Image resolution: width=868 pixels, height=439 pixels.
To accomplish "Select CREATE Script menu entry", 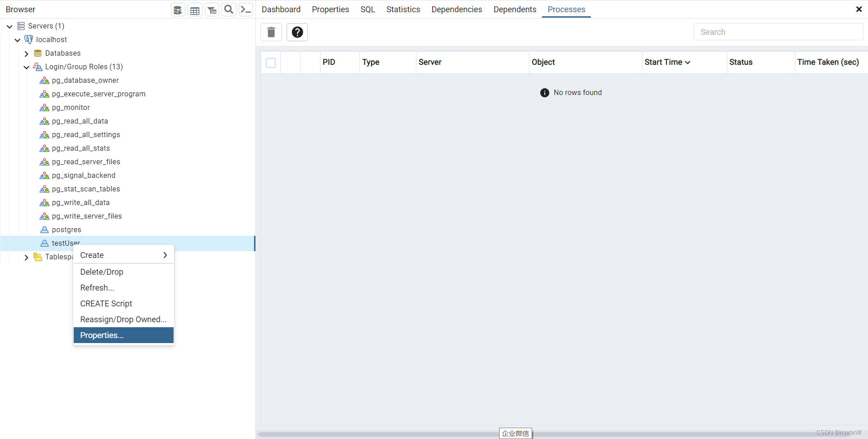I will coord(123,304).
